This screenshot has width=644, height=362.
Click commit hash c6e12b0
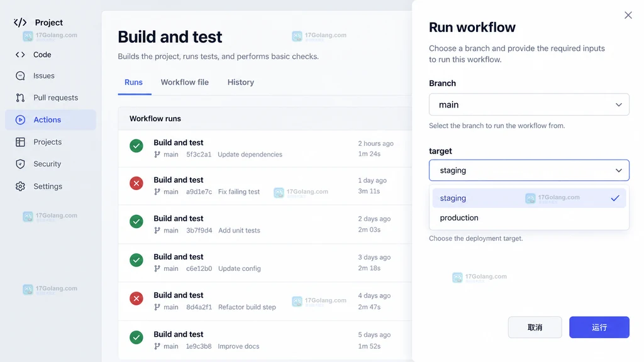click(x=199, y=268)
